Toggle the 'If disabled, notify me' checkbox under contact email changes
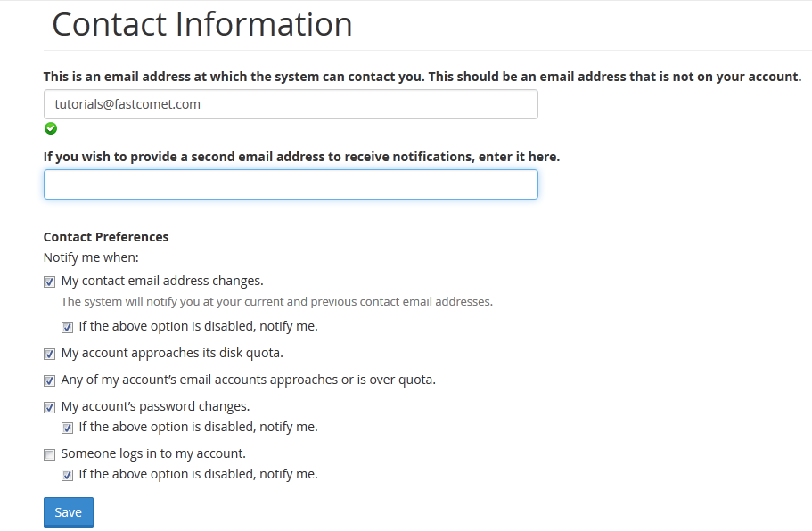 click(x=68, y=327)
